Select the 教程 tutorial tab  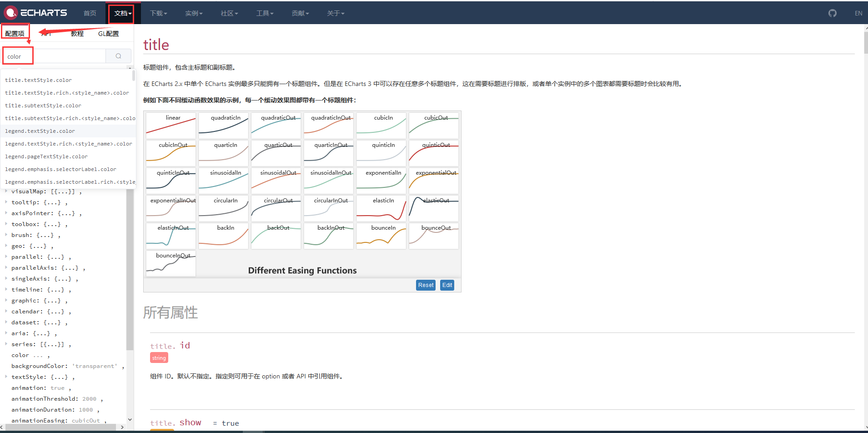click(77, 34)
